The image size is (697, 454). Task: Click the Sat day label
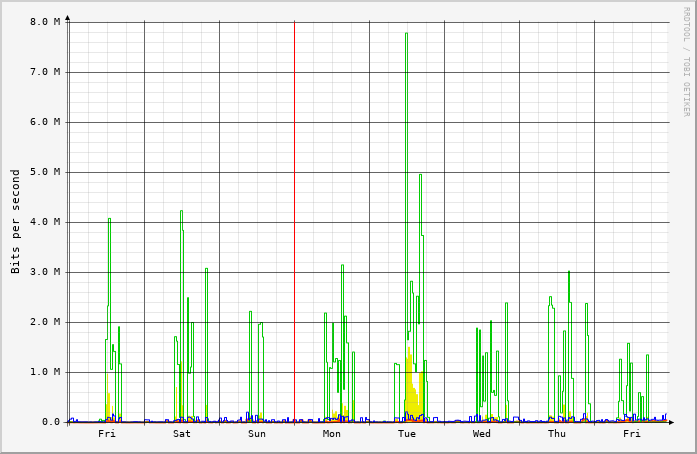click(181, 434)
